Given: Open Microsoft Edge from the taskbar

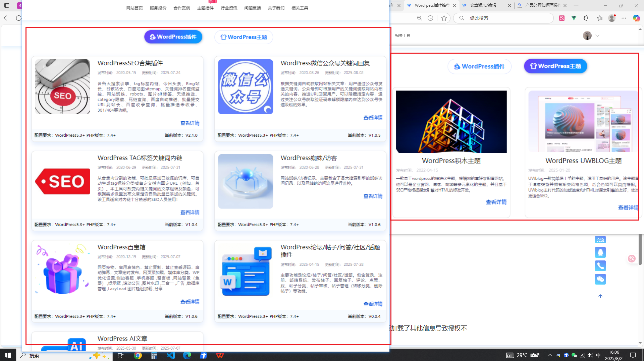Looking at the screenshot, I should pos(187,356).
